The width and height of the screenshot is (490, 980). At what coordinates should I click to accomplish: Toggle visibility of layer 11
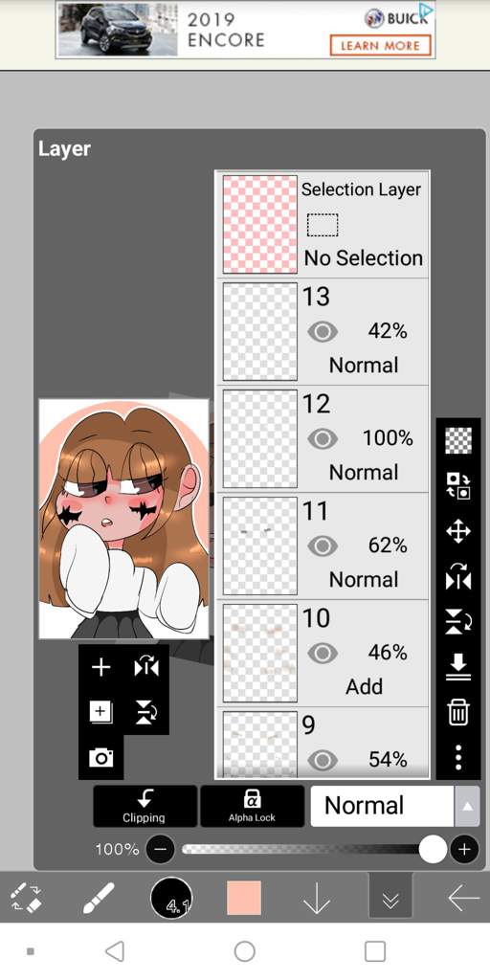[x=323, y=546]
